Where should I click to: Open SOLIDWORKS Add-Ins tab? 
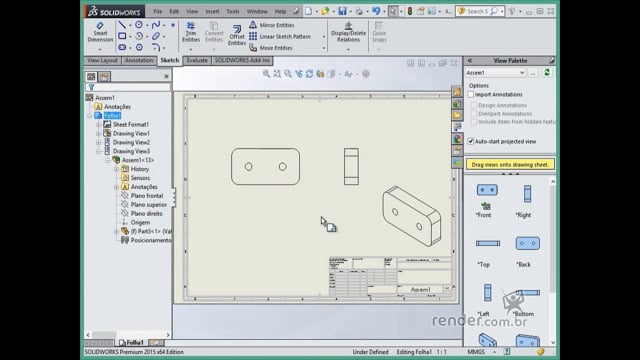242,60
